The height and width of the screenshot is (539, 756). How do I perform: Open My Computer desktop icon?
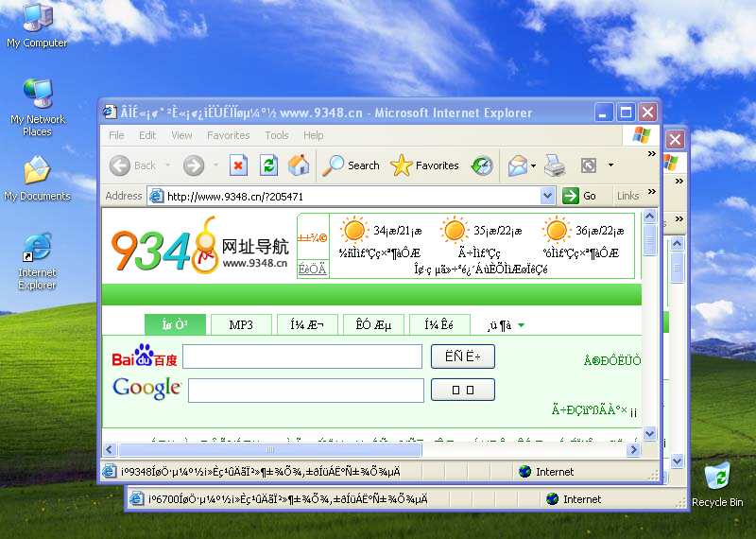click(x=38, y=25)
